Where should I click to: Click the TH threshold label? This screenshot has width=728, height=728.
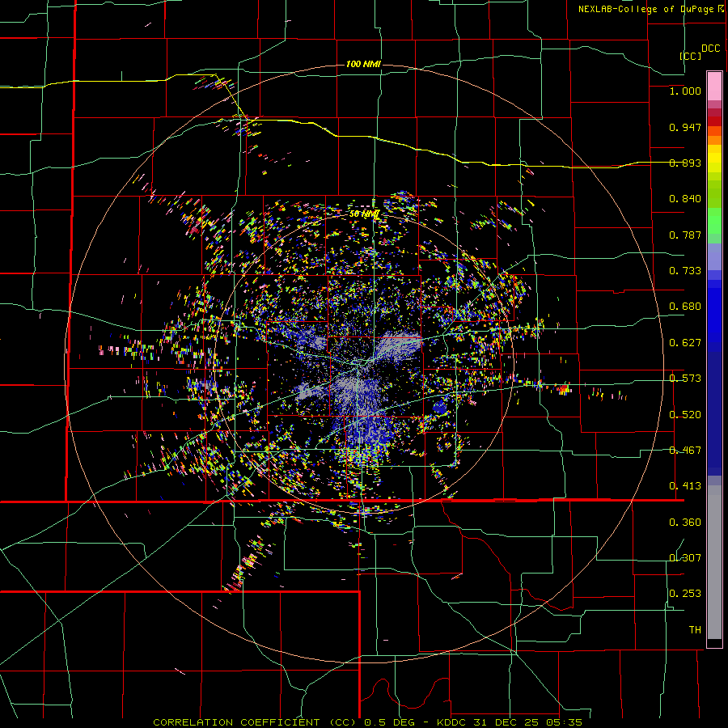click(x=695, y=630)
